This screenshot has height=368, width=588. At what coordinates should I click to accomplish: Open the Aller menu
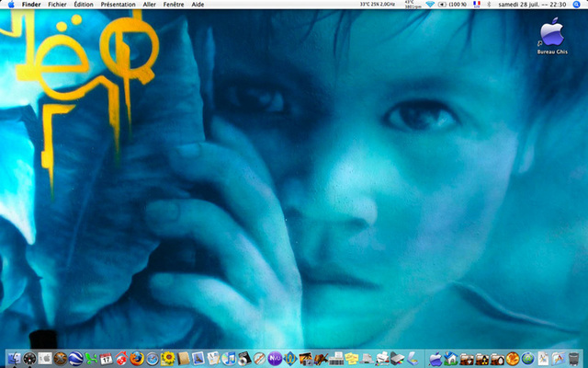(x=149, y=5)
